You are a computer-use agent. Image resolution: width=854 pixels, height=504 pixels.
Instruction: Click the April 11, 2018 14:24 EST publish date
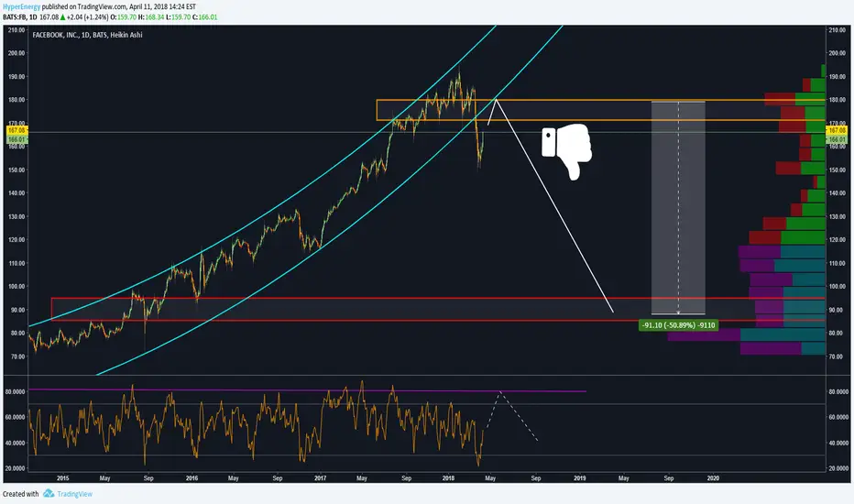tap(162, 7)
